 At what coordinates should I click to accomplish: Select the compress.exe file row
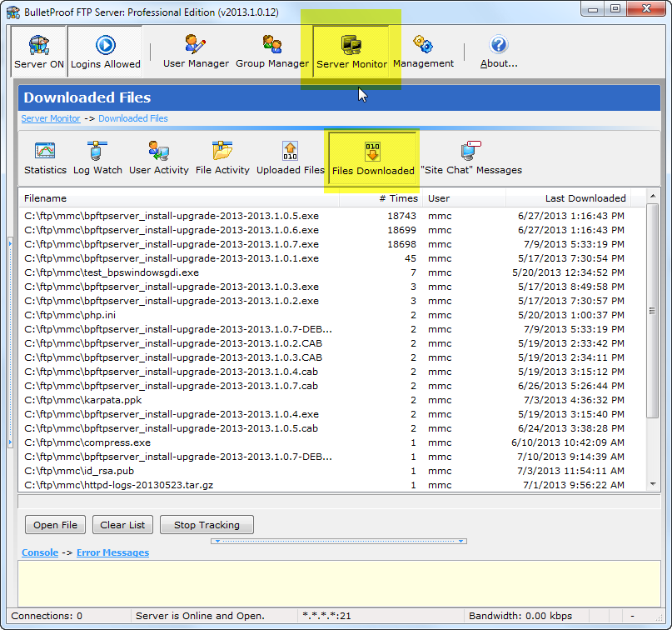click(332, 442)
